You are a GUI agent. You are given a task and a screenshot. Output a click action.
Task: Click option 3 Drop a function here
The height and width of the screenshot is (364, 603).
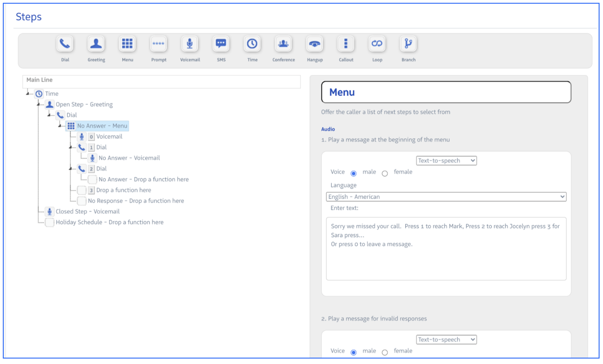pos(124,190)
